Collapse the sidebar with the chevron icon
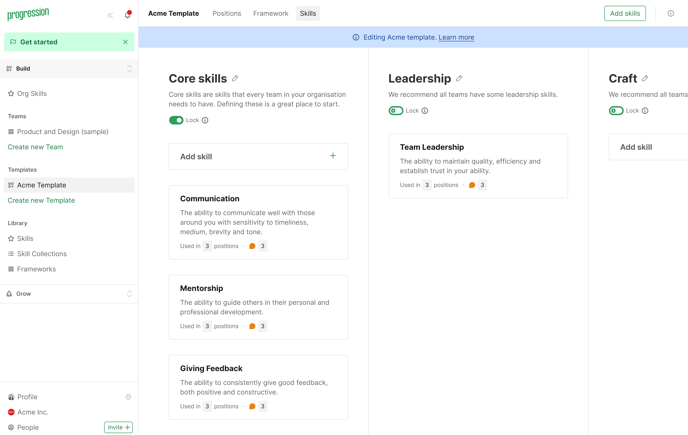This screenshot has width=688, height=435. pyautogui.click(x=110, y=15)
